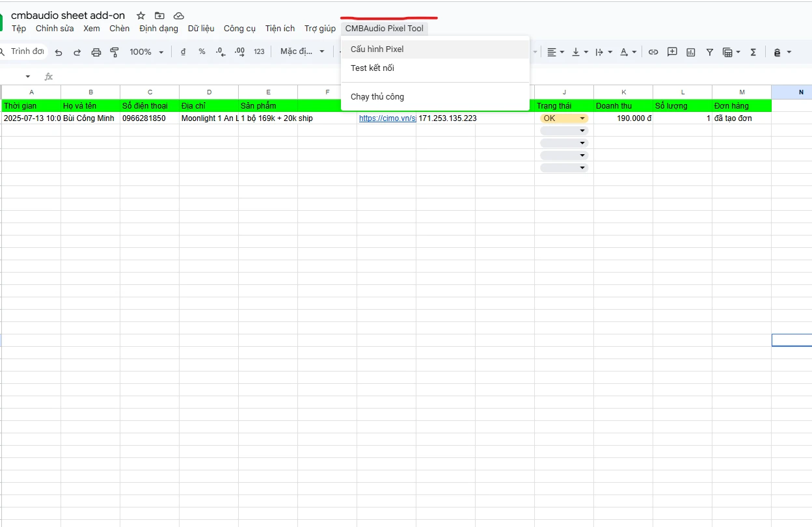Click the Print icon

pos(96,52)
